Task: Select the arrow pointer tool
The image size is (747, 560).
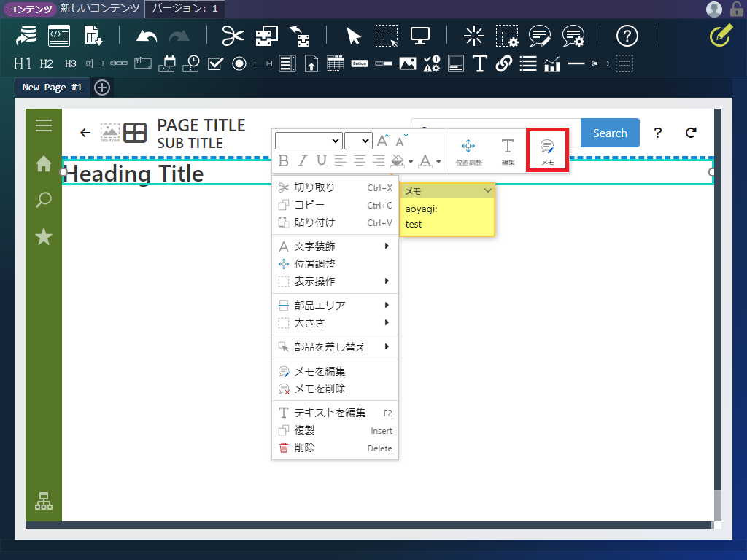Action: (x=354, y=36)
